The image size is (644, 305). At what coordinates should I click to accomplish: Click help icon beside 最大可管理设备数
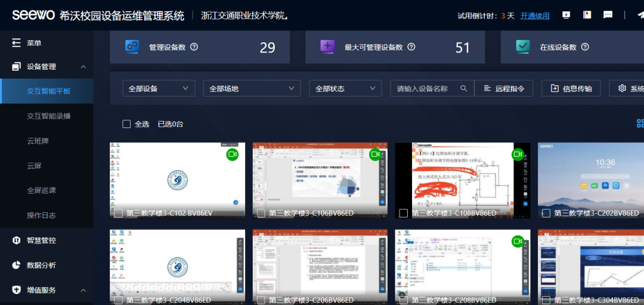(411, 47)
